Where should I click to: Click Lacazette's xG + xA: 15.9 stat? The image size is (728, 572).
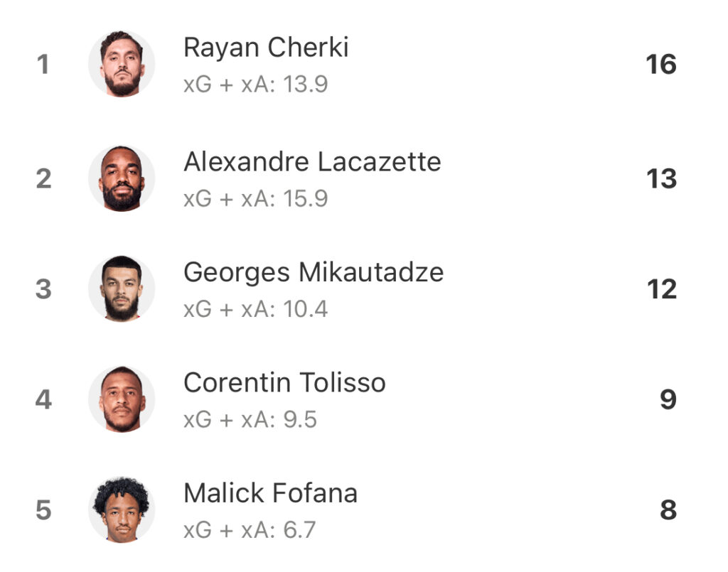(256, 199)
